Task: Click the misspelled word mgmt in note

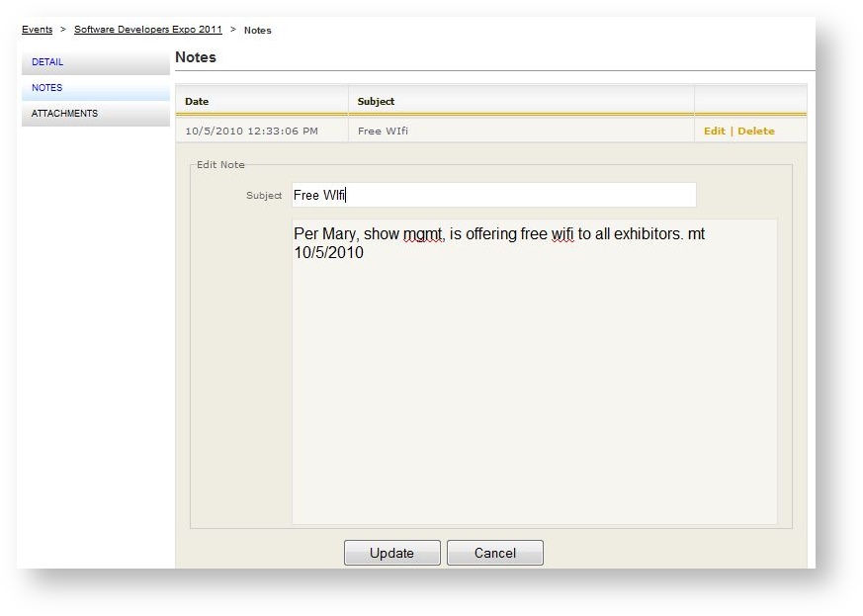Action: point(423,235)
